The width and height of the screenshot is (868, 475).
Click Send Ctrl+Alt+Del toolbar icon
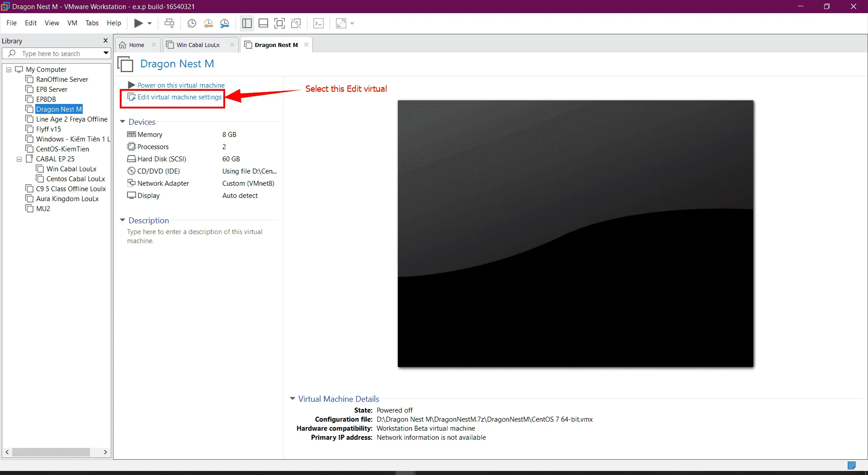[170, 24]
